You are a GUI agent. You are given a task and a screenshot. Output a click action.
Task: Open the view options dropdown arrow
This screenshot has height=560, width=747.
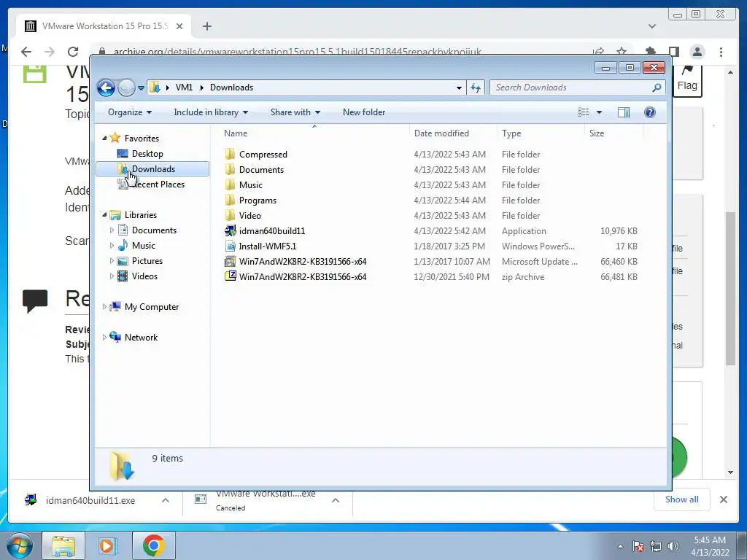pos(600,112)
